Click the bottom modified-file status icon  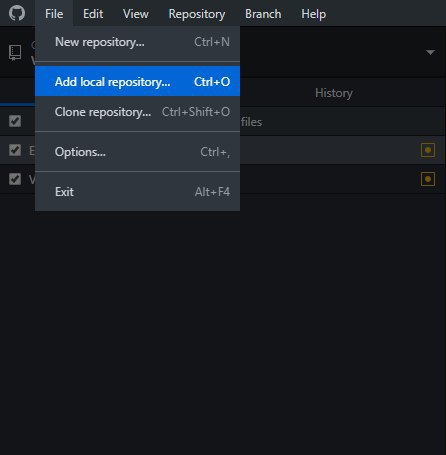tap(428, 179)
